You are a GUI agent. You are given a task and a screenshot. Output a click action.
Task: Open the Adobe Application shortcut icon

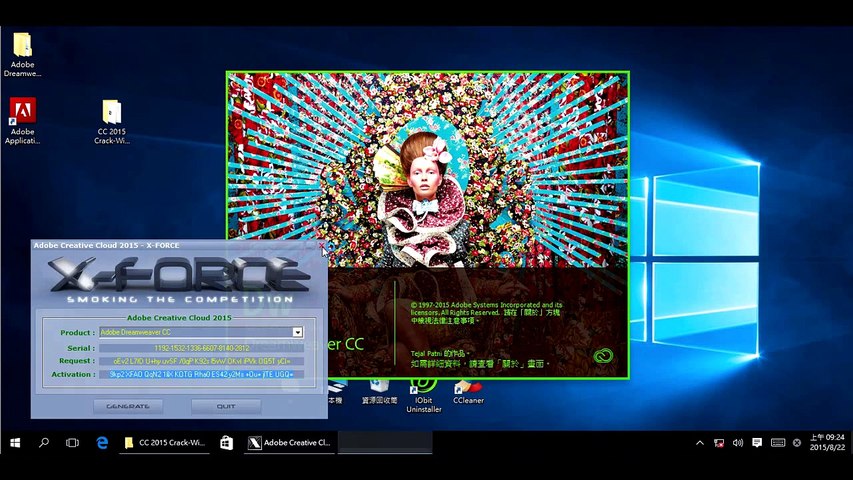[22, 121]
